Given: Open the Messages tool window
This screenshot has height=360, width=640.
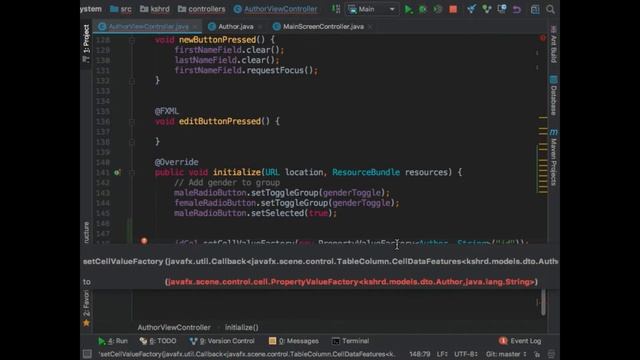Looking at the screenshot, I should coord(293,341).
